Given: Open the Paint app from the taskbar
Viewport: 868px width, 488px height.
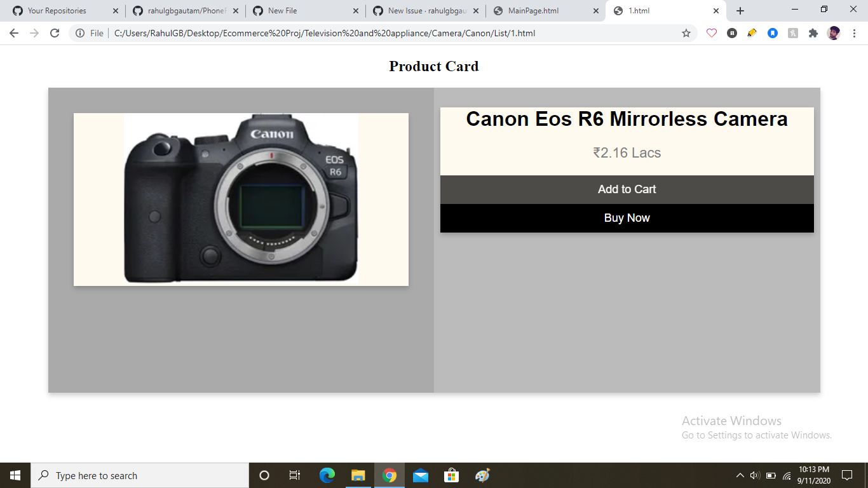Looking at the screenshot, I should pyautogui.click(x=482, y=475).
